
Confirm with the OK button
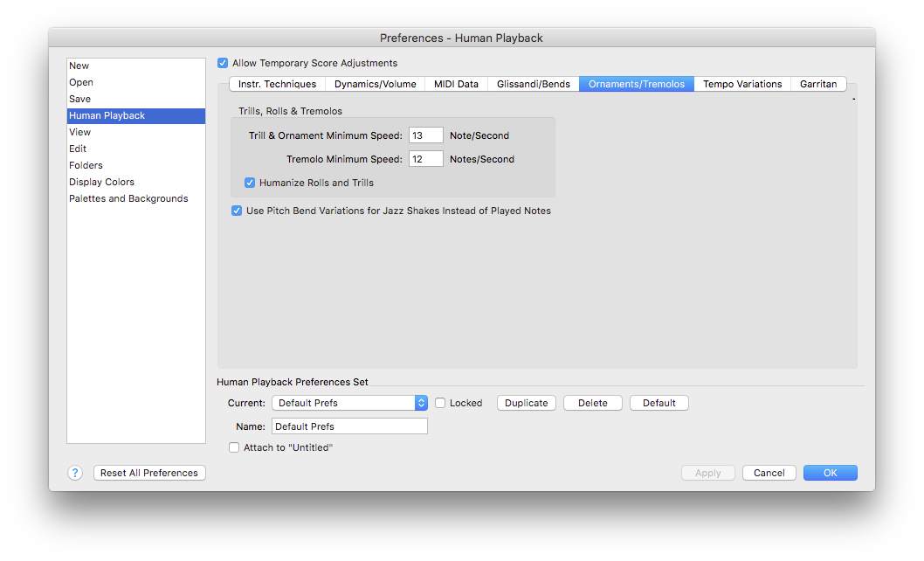(x=831, y=473)
